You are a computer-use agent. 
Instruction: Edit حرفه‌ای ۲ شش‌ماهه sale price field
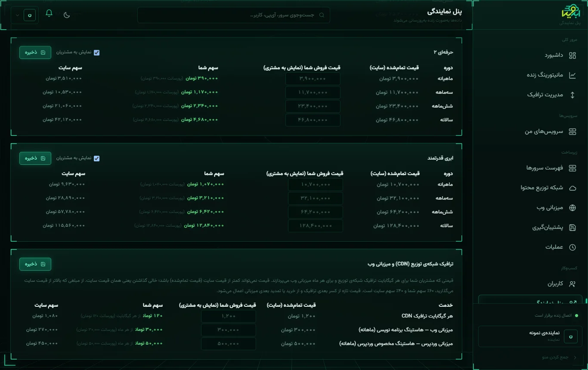click(x=313, y=106)
